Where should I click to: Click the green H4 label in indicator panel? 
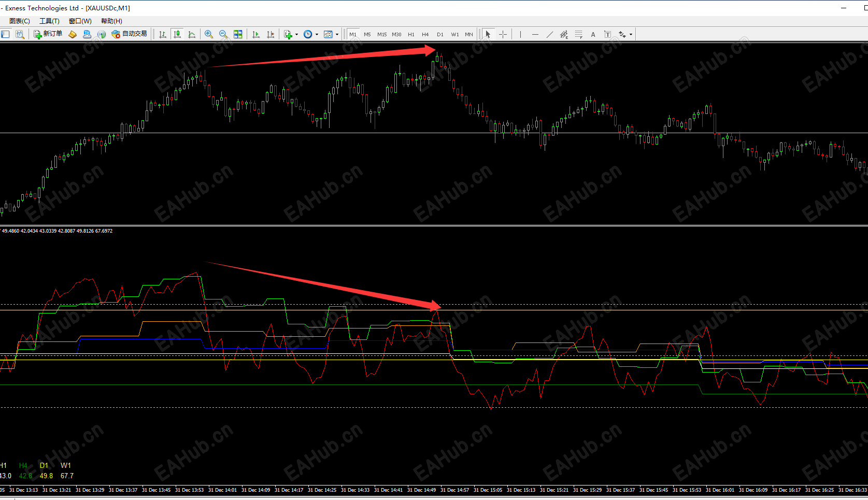point(23,465)
